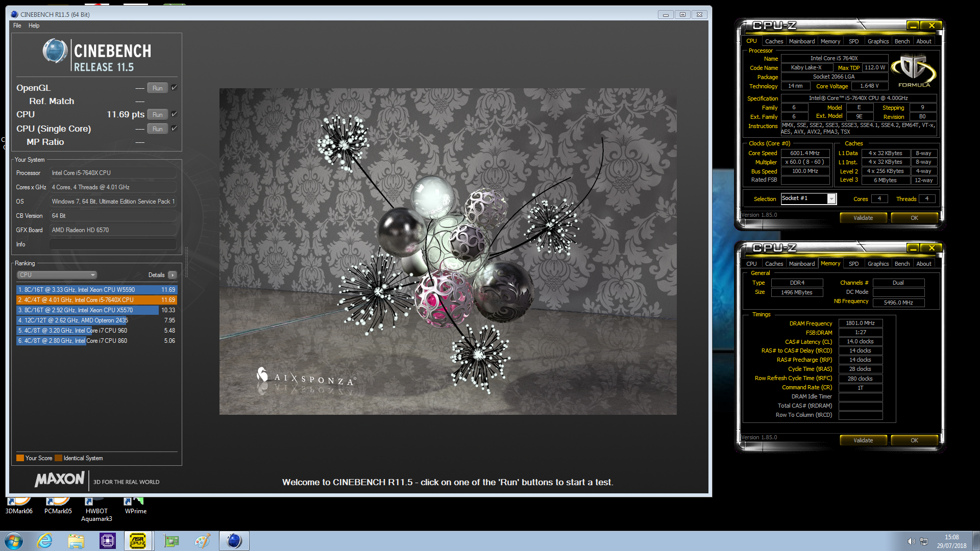This screenshot has height=551, width=980.
Task: Launch Internet Explorer from the taskbar
Action: coord(45,541)
